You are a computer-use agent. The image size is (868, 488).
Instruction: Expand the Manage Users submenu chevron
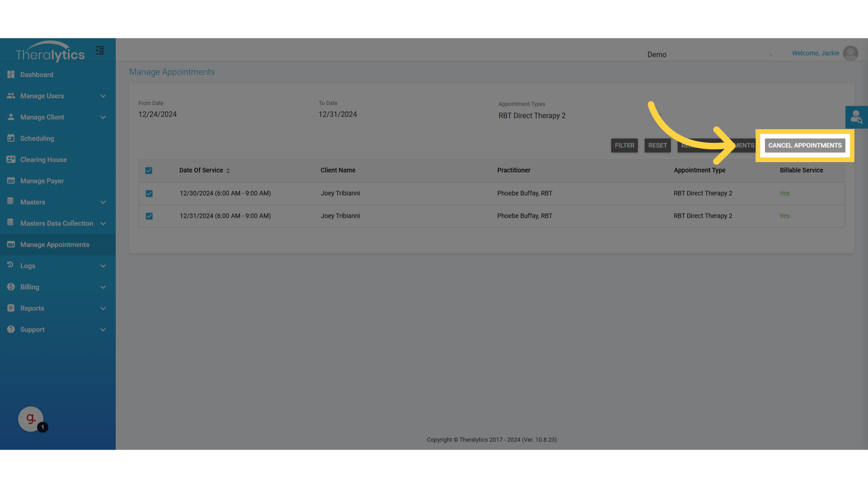103,96
